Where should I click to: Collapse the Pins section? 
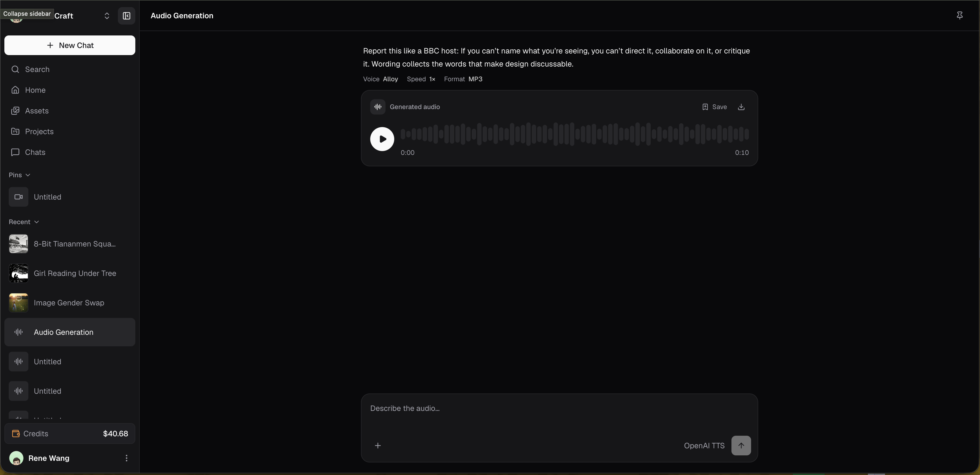[19, 175]
